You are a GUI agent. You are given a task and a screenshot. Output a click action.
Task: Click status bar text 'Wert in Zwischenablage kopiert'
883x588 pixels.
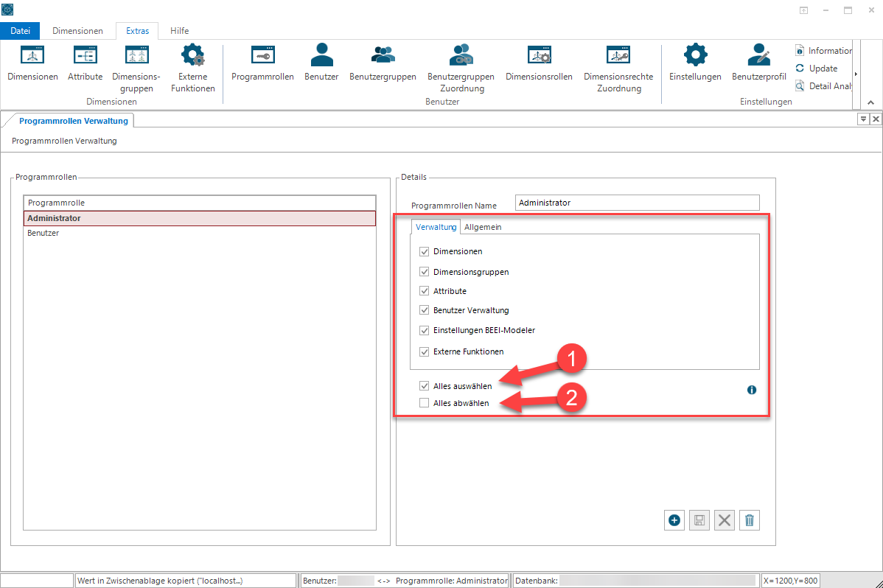tap(161, 581)
